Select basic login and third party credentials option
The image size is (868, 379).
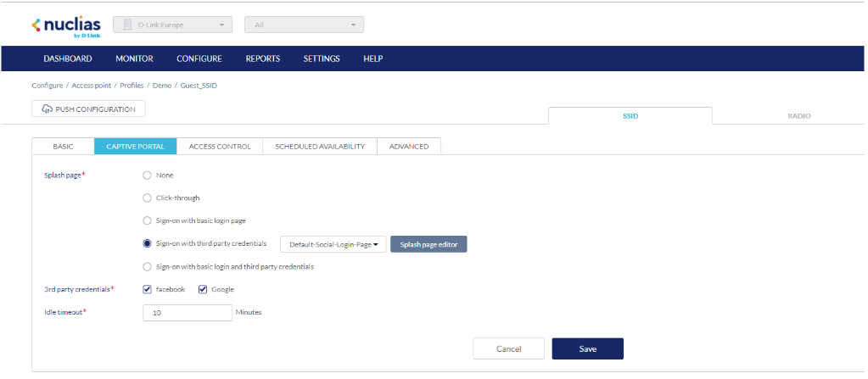(x=148, y=266)
